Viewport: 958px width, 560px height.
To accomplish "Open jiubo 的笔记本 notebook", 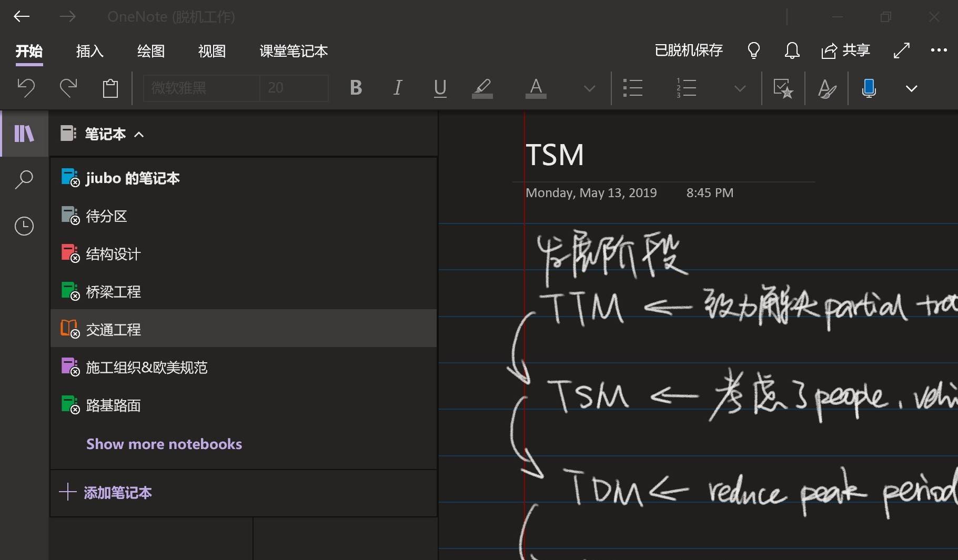I will pos(244,178).
